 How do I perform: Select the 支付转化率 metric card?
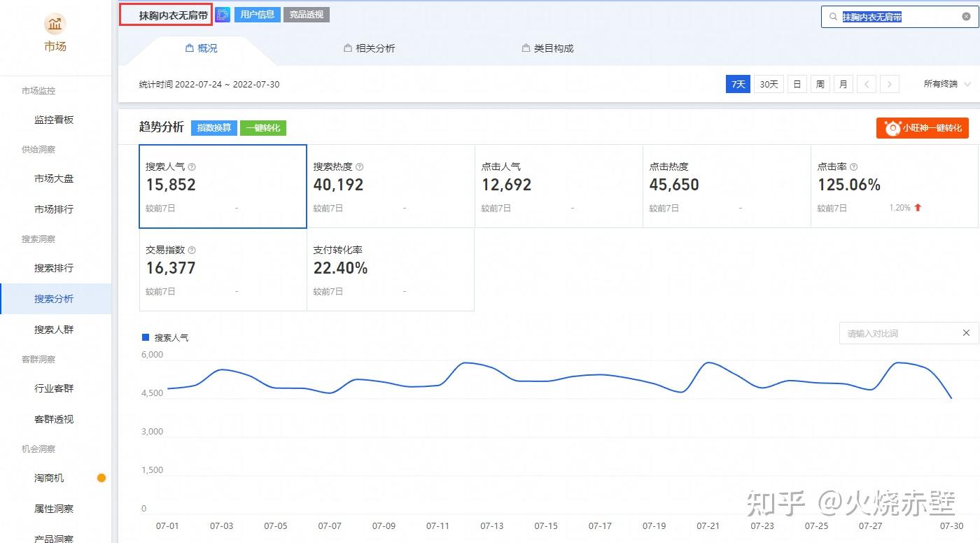pos(391,269)
